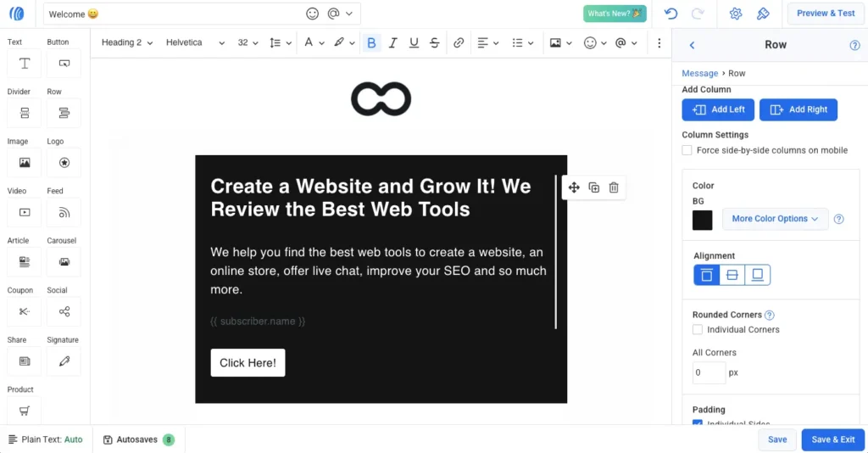Add a Product block

click(x=25, y=411)
